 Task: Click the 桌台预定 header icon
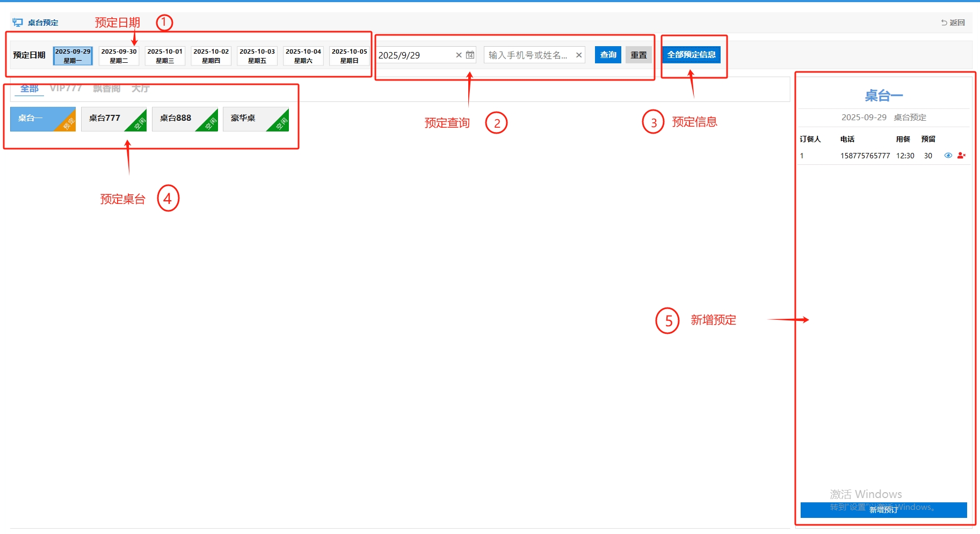18,23
